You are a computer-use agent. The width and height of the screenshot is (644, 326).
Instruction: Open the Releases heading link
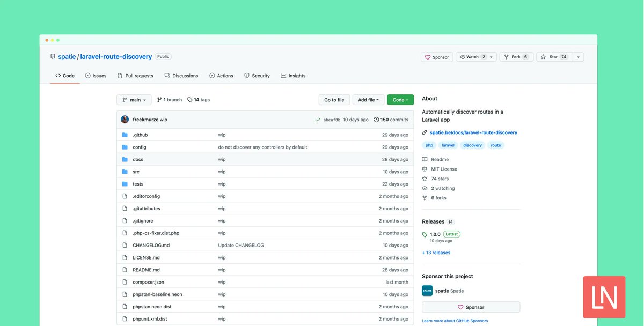(433, 221)
